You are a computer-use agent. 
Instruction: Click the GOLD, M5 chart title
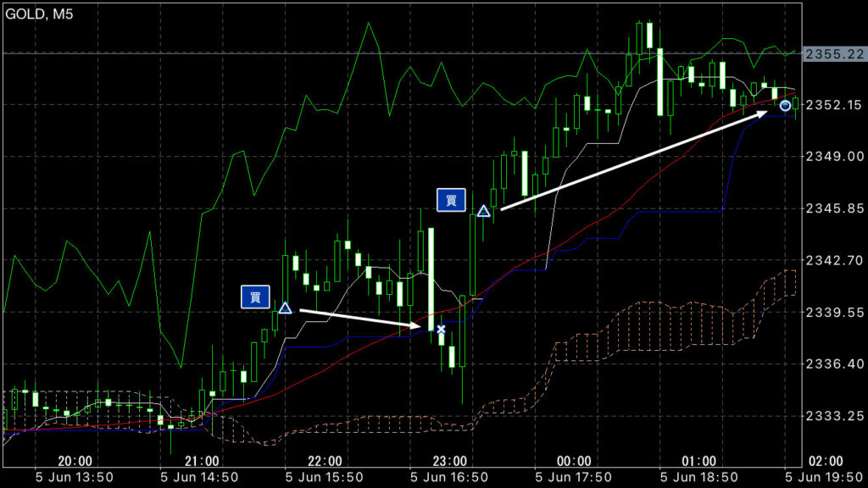(39, 14)
